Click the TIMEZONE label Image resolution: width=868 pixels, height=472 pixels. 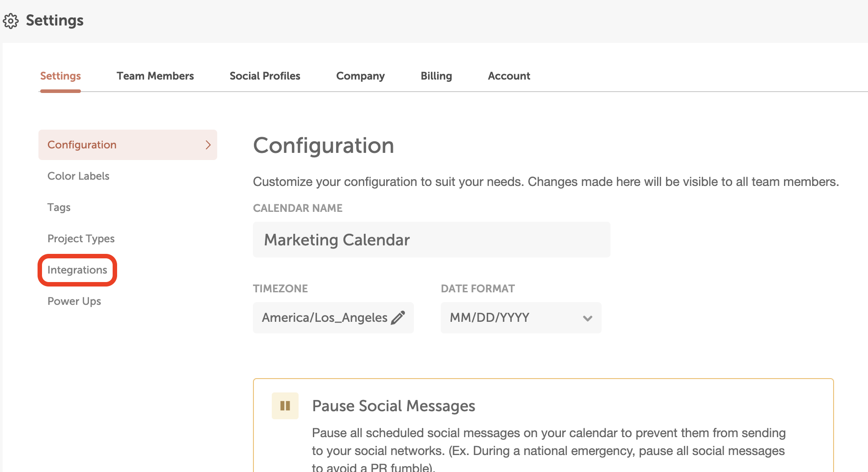280,289
